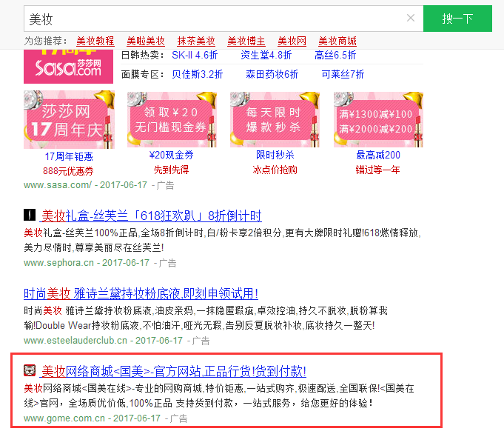Choose the 抹茶美妆 suggestion
This screenshot has height=434, width=504.
196,41
